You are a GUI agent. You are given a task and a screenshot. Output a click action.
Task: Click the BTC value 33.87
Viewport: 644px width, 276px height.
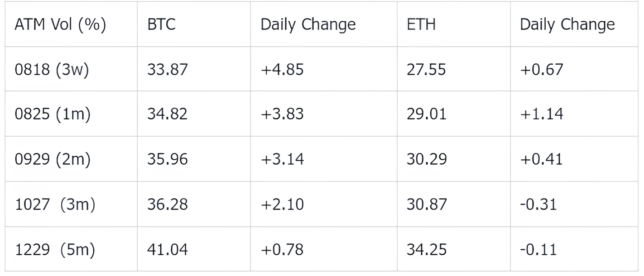[167, 69]
